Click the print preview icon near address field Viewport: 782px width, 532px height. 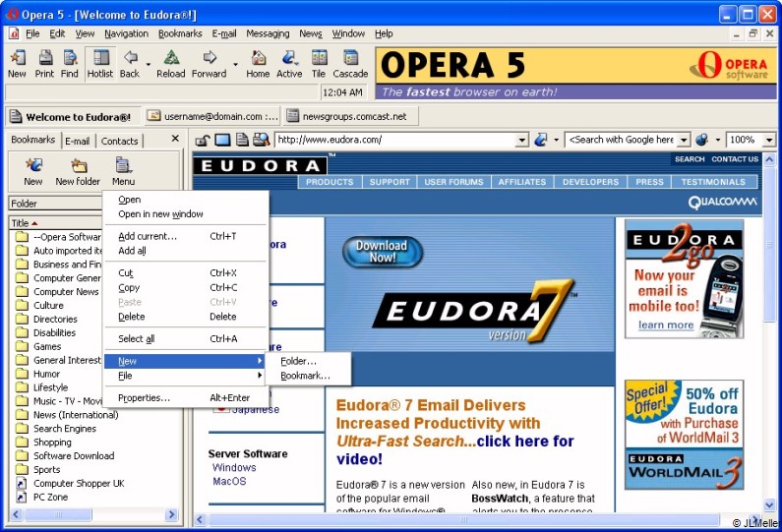coord(261,140)
